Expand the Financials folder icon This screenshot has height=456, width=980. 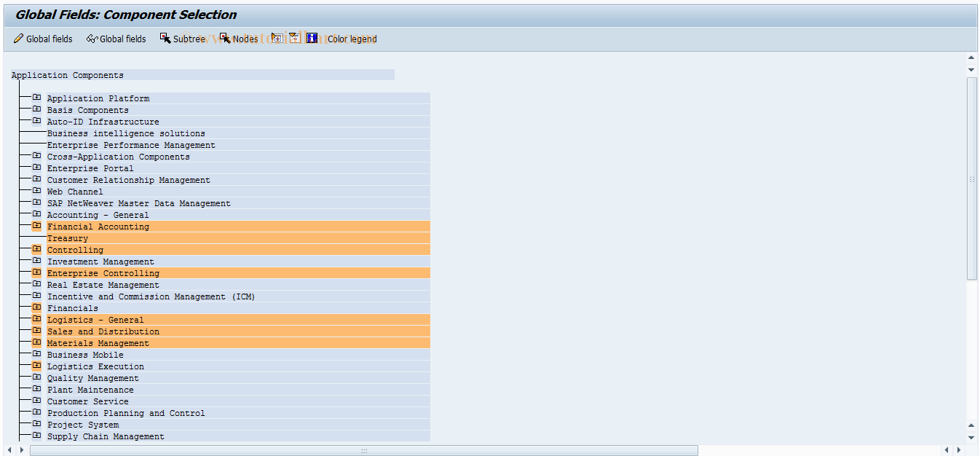tap(36, 307)
